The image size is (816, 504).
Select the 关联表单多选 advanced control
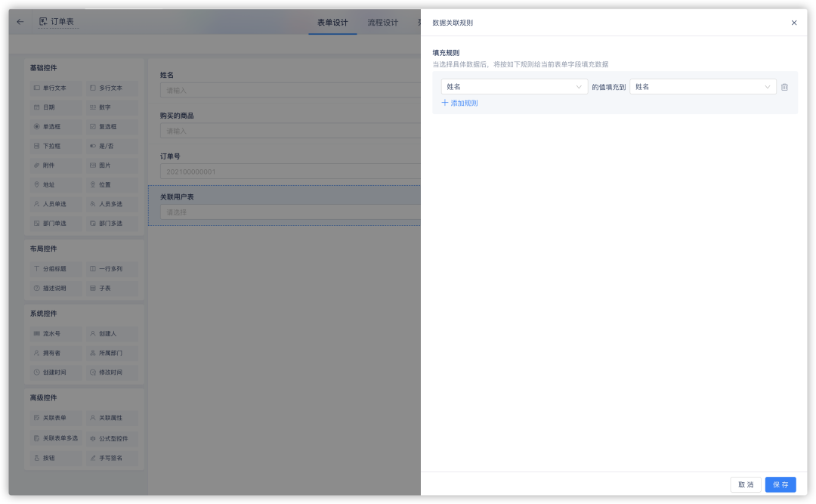(56, 438)
